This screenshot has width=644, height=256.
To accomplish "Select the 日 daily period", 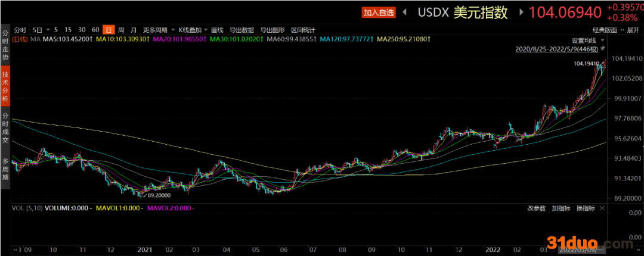I will (x=108, y=30).
